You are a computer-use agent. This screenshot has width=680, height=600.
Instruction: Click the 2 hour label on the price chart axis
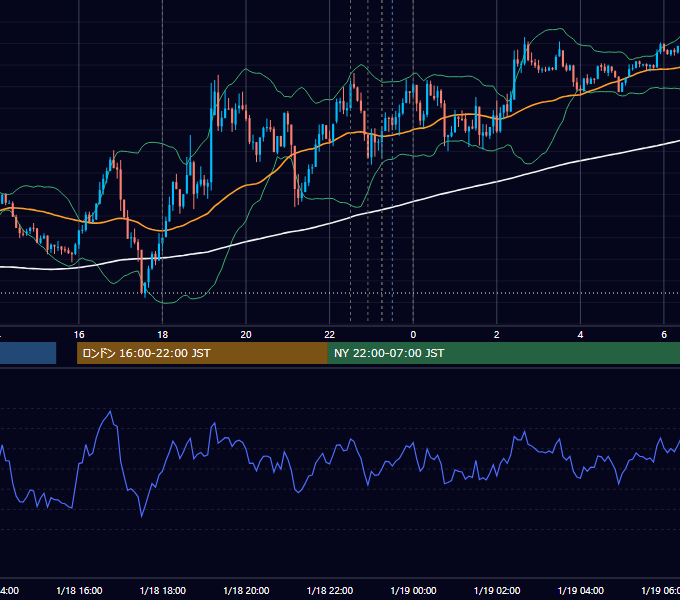(497, 335)
